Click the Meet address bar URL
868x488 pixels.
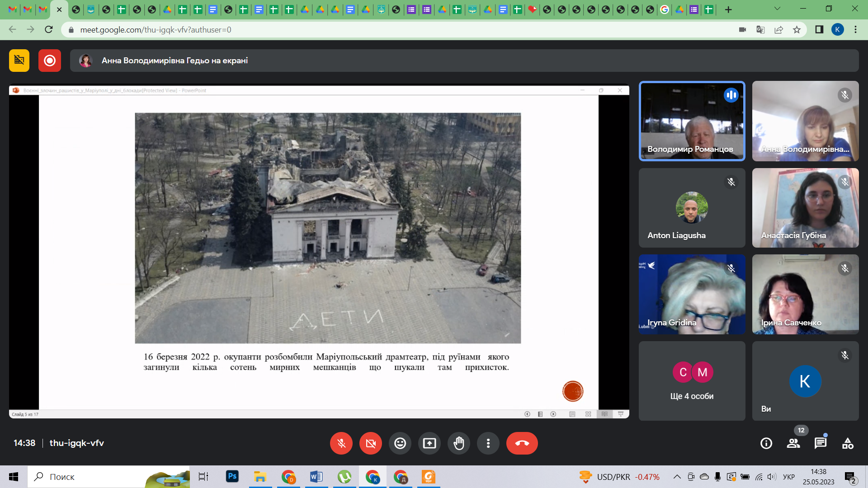[x=156, y=30]
